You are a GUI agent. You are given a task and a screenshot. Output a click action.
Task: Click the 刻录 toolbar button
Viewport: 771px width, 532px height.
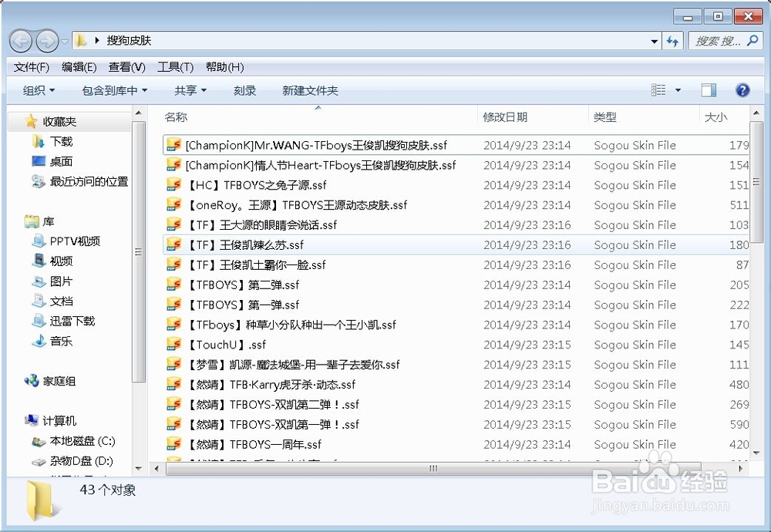tap(245, 90)
